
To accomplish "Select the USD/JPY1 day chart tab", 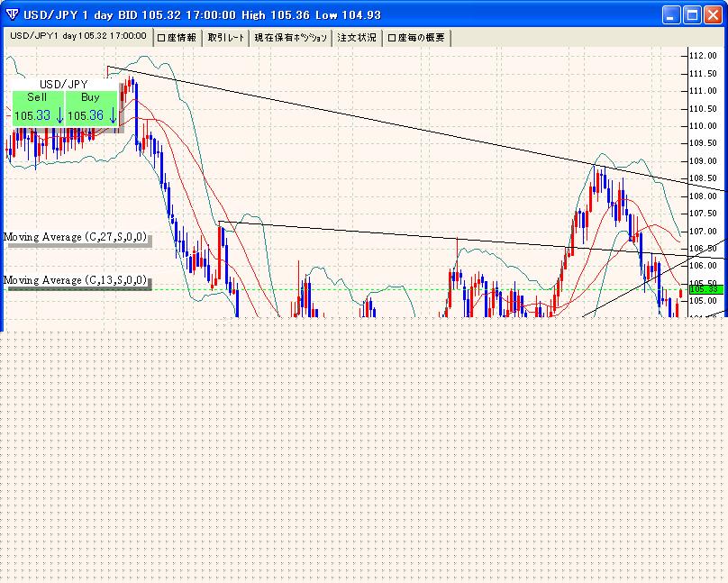I will coord(78,37).
